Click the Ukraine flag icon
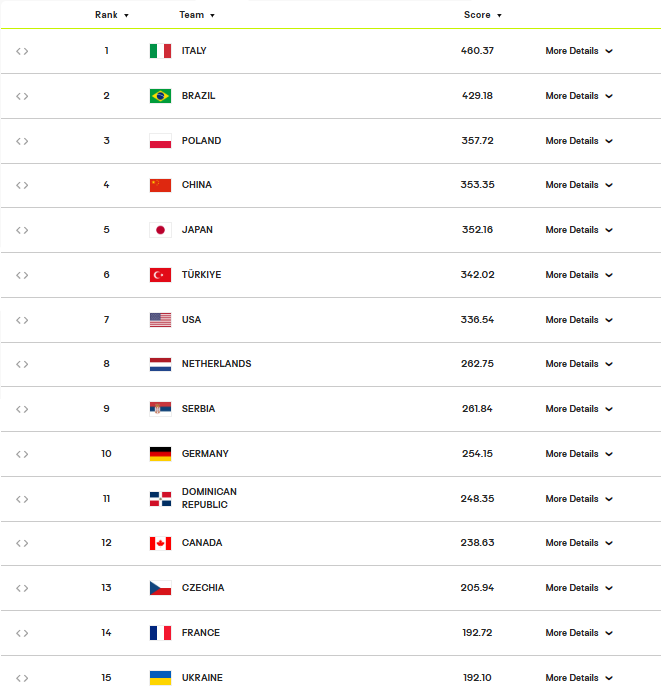 pyautogui.click(x=160, y=678)
